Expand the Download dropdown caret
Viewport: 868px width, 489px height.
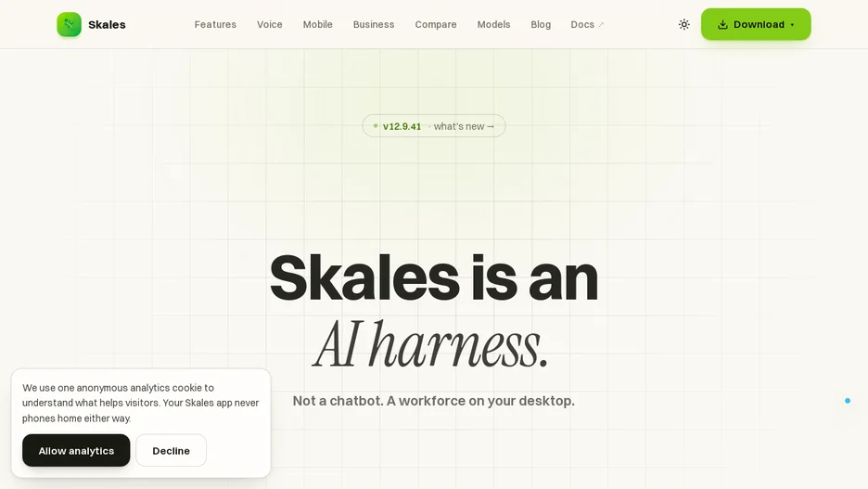[x=792, y=25]
